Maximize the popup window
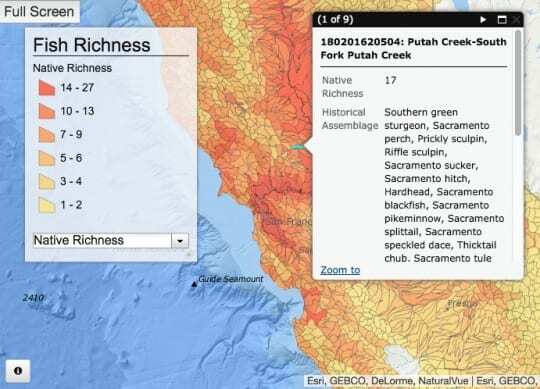Viewport: 540px width, 389px height. click(502, 20)
